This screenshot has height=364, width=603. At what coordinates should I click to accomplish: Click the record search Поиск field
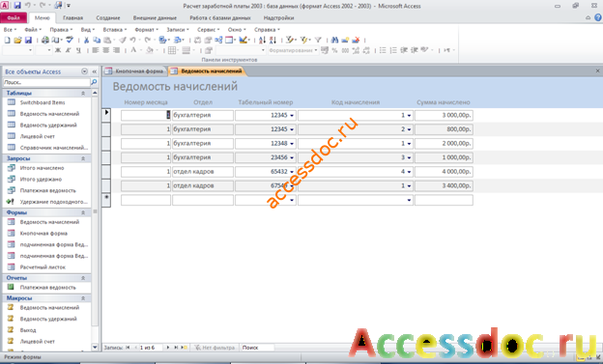(x=257, y=348)
